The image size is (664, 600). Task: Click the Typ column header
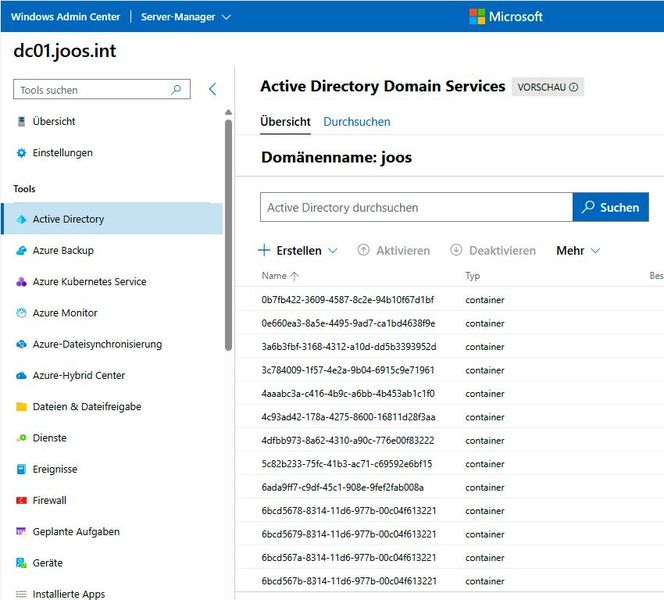pyautogui.click(x=473, y=276)
